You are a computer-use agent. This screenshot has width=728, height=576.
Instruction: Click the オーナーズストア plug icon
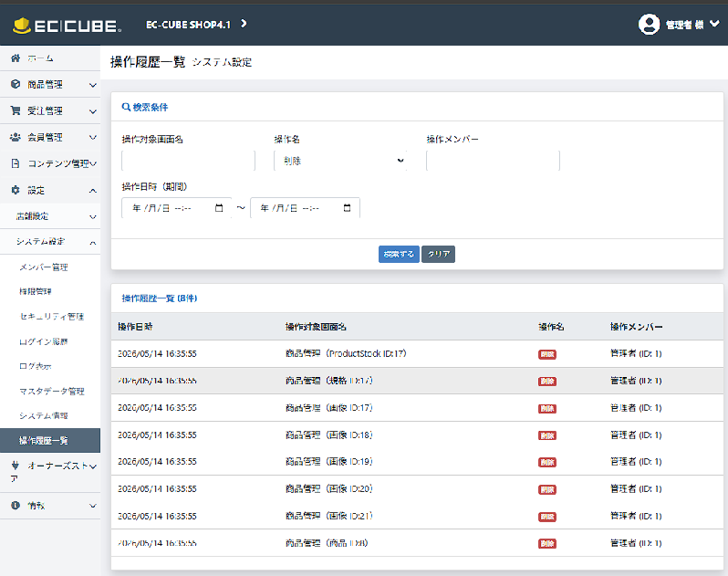tap(16, 465)
